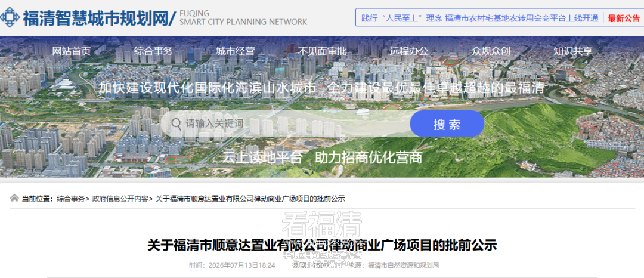Image resolution: width=644 pixels, height=278 pixels.
Task: Open the 践行“人民至上”理念 announcement link
Action: click(479, 18)
